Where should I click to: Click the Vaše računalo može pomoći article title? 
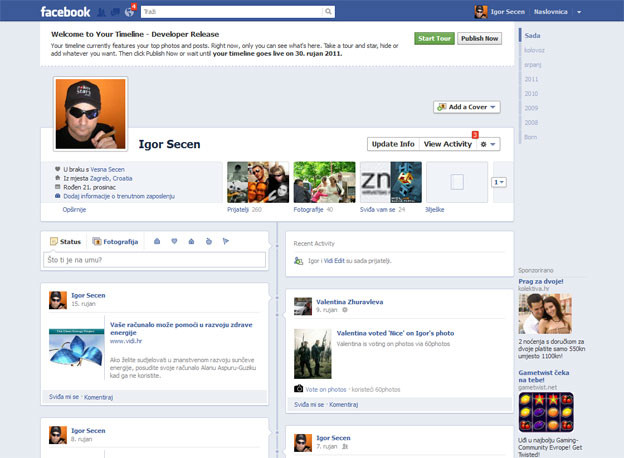(x=181, y=329)
